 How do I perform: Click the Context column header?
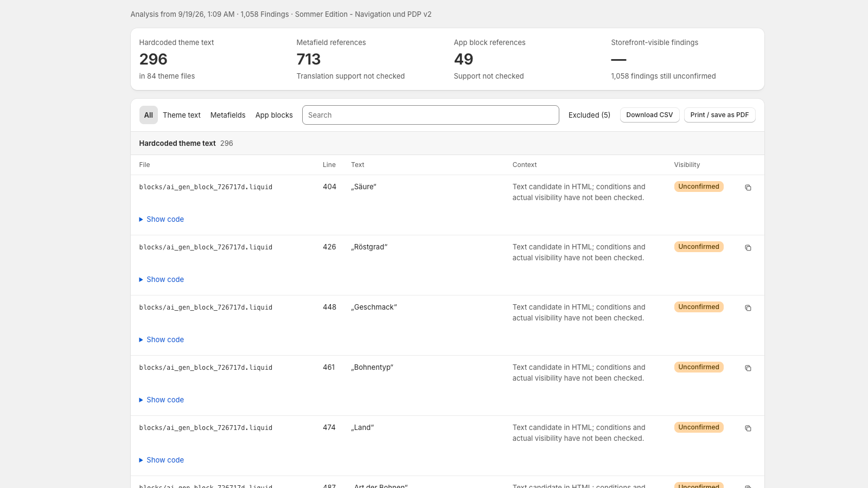(x=525, y=165)
